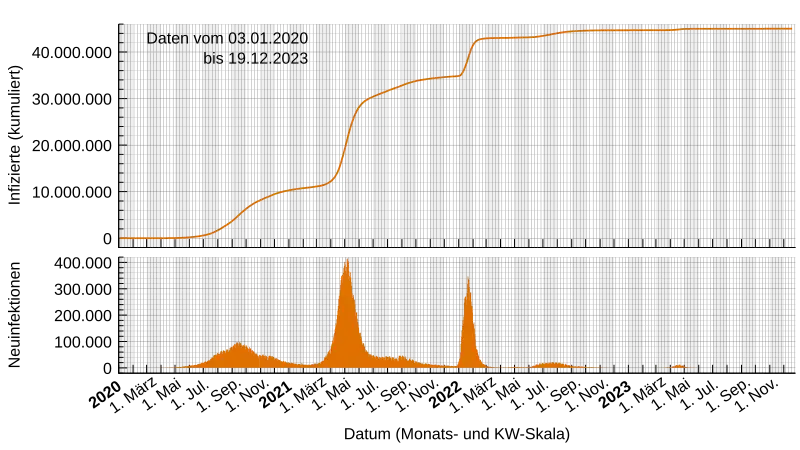The height and width of the screenshot is (450, 800).
Task: Click the first gentle rise of the cumulative curve
Action: pos(235,216)
